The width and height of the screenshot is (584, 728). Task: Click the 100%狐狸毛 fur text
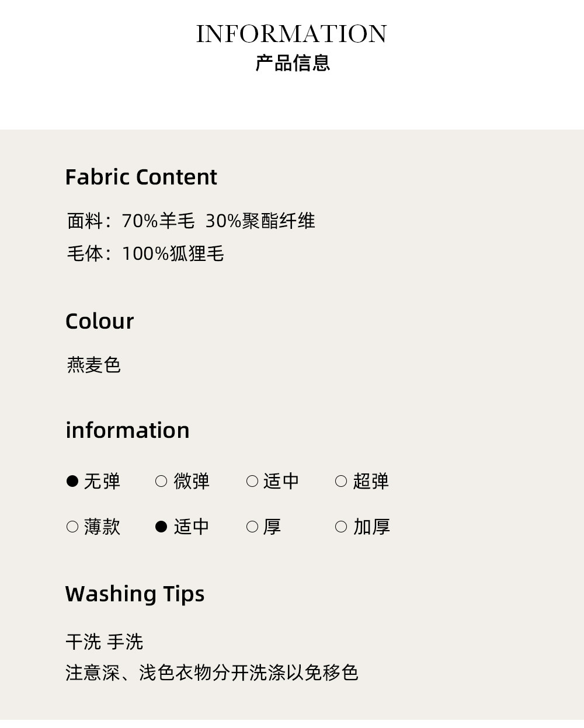(173, 253)
